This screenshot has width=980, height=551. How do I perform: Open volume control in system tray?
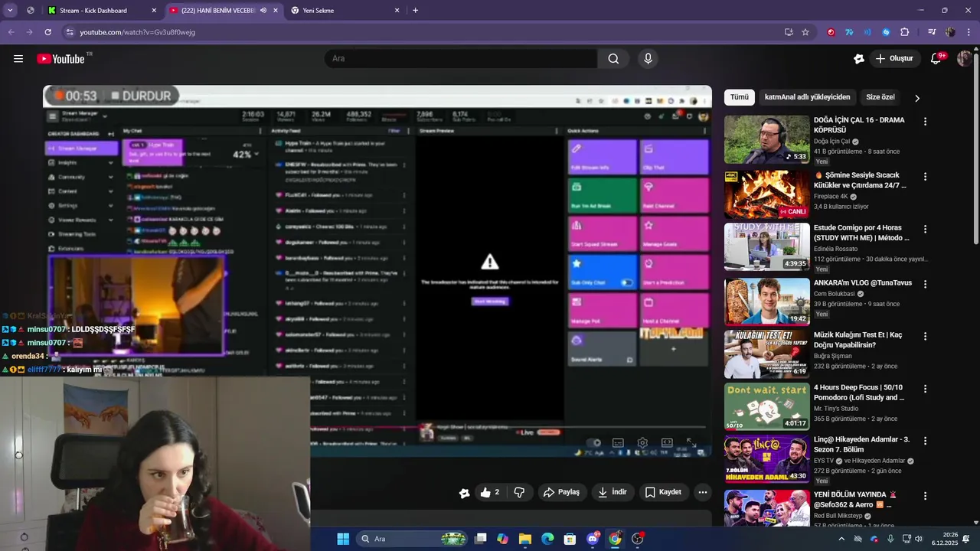[918, 539]
